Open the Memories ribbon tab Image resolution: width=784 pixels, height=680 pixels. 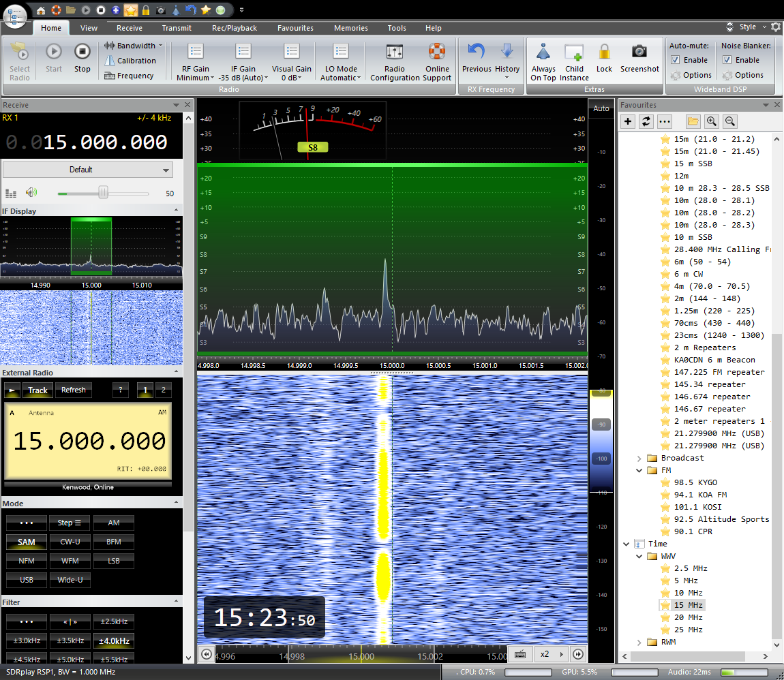(350, 28)
